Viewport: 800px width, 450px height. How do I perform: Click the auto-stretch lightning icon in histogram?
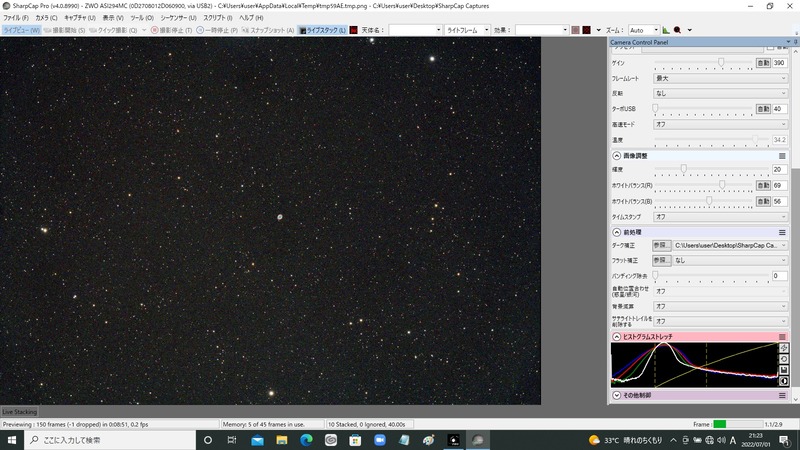pos(784,348)
